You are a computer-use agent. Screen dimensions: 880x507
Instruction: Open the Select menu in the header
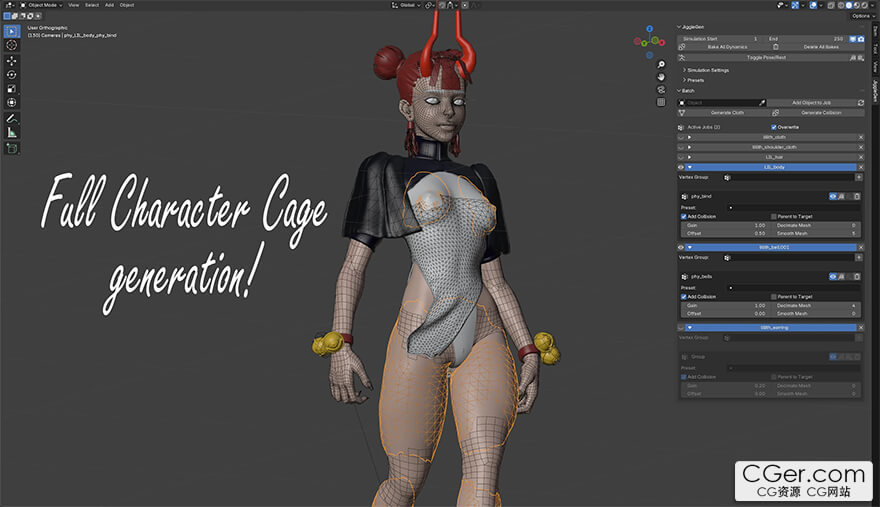click(x=91, y=5)
